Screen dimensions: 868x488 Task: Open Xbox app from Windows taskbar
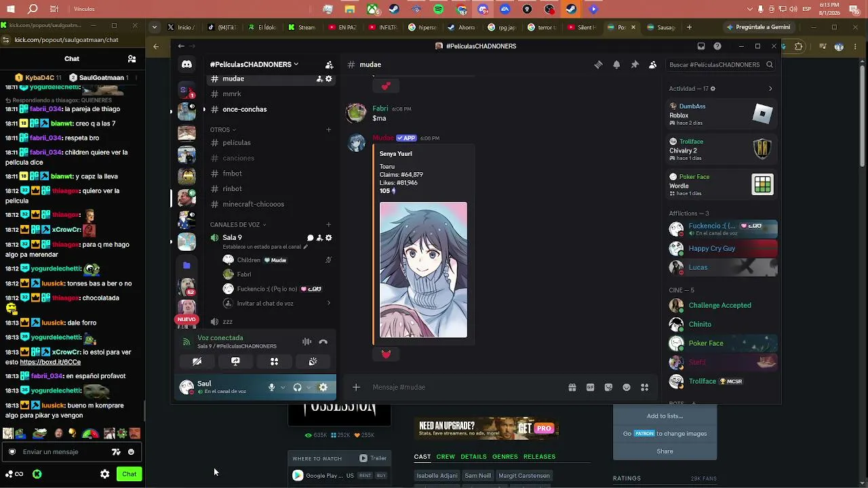point(372,9)
